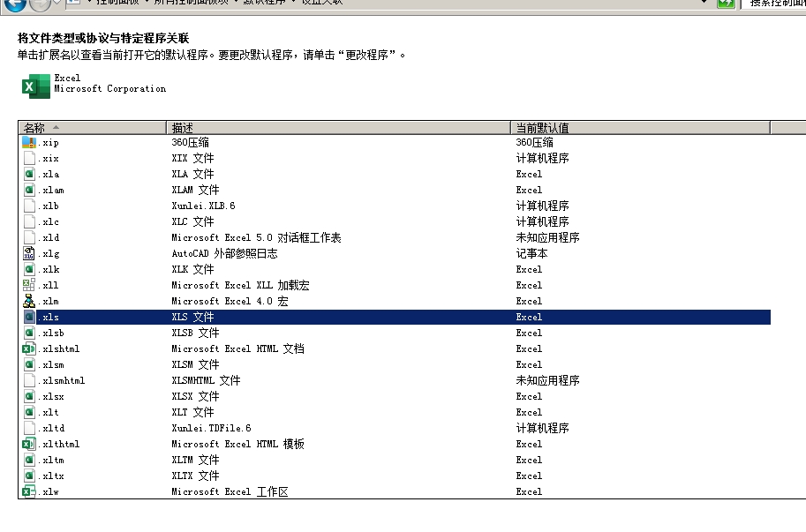Click the Excel file icon beside .xlt
Image resolution: width=806 pixels, height=532 pixels.
pyautogui.click(x=29, y=412)
